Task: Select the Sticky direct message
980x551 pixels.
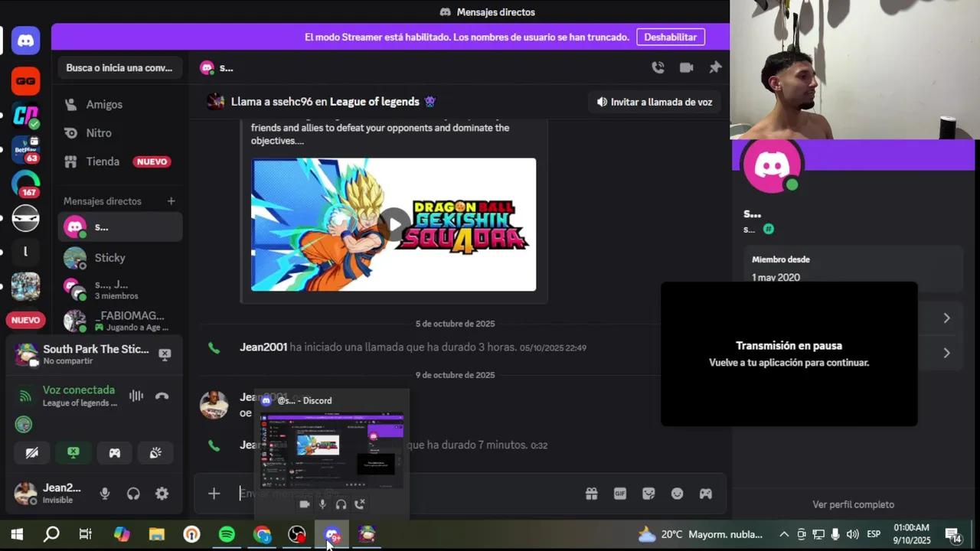Action: [120, 258]
